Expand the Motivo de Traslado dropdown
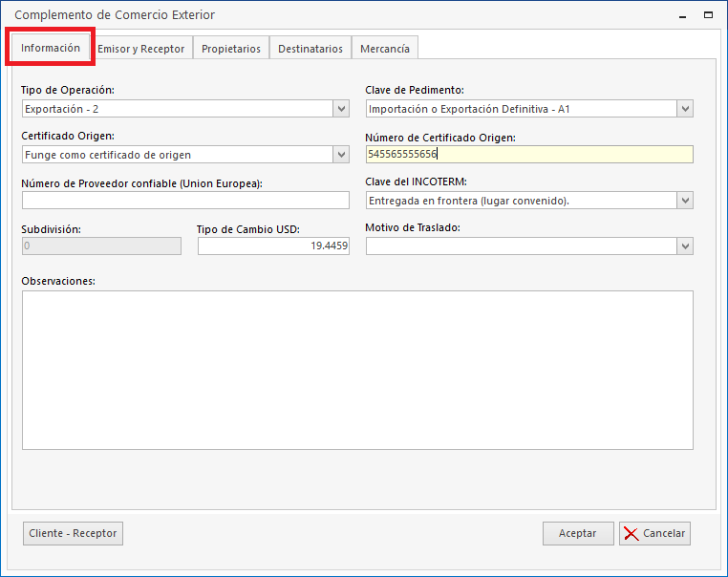The height and width of the screenshot is (577, 728). (684, 246)
